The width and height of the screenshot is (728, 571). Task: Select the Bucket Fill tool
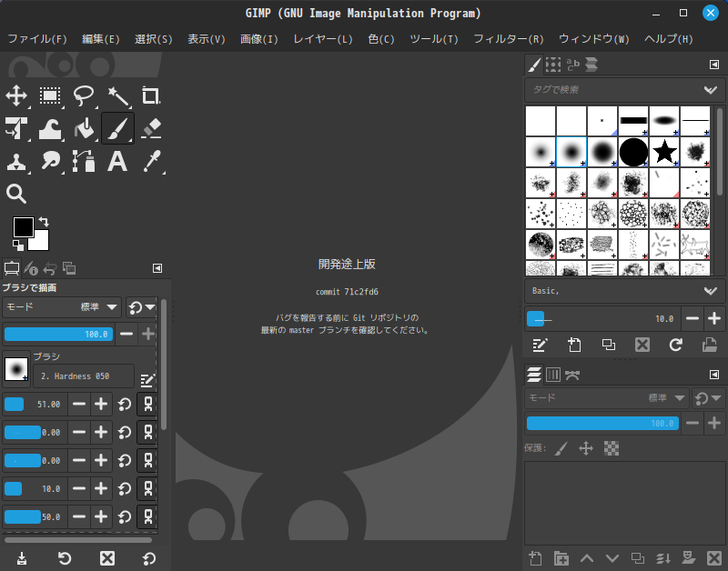[84, 128]
